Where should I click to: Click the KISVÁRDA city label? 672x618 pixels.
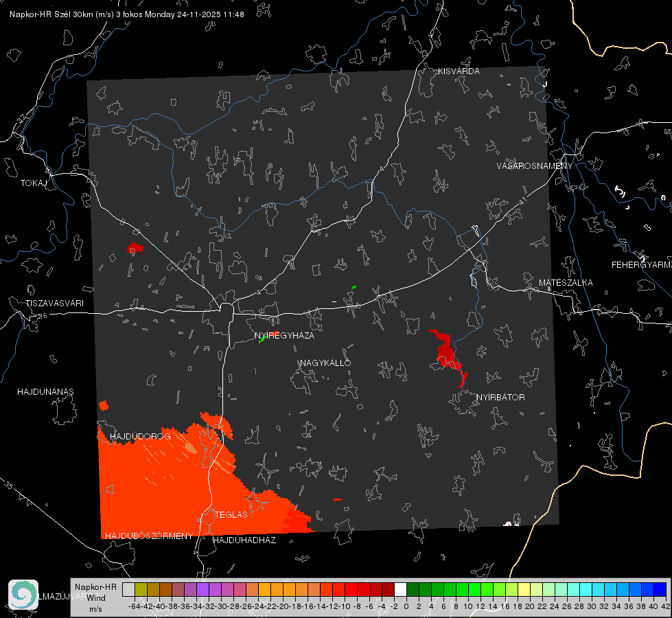[x=459, y=71]
